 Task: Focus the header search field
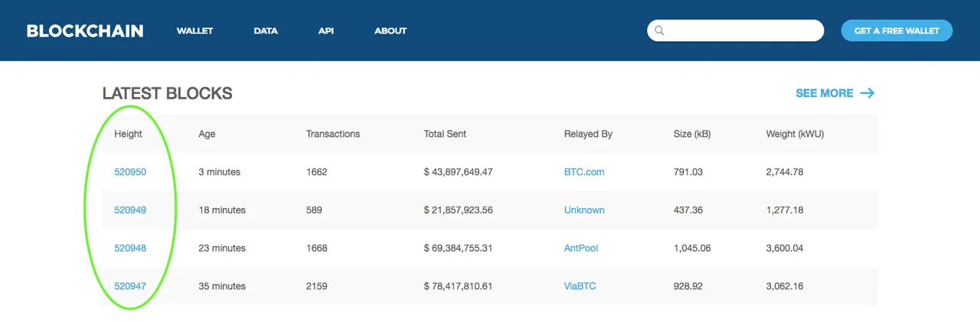point(736,31)
